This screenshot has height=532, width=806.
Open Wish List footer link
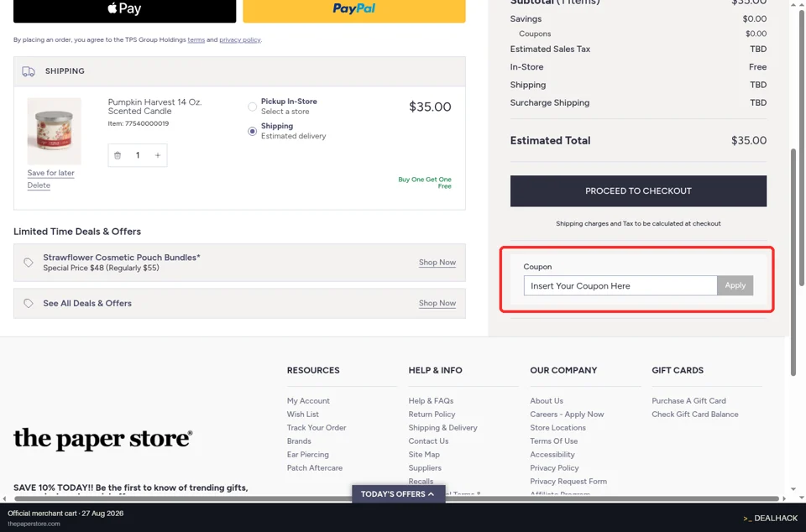(303, 414)
